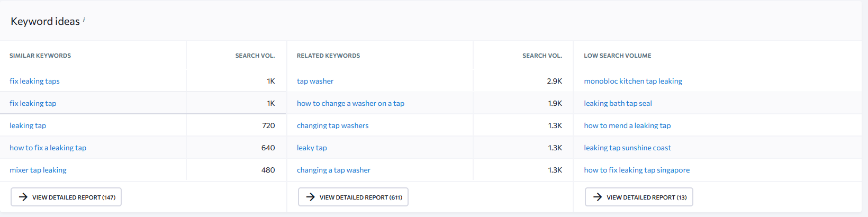Click 'how to change a washer on a tap'
This screenshot has height=217, width=868.
(350, 103)
